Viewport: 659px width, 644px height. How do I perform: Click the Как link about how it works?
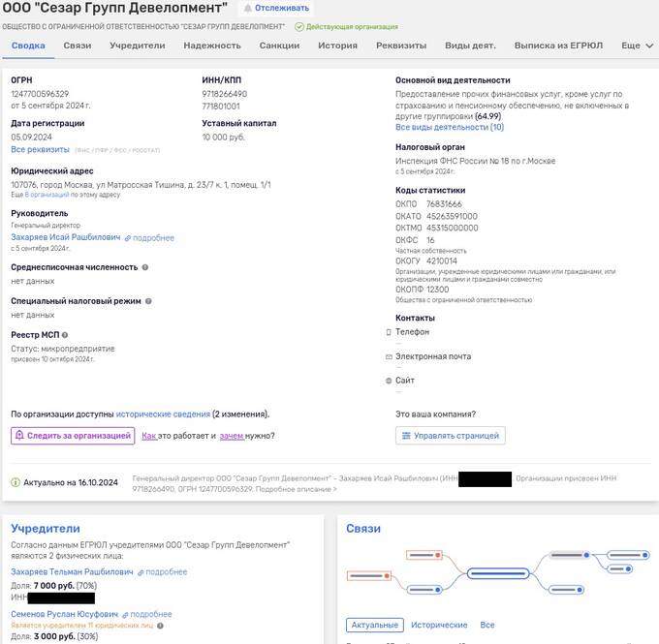(x=149, y=436)
